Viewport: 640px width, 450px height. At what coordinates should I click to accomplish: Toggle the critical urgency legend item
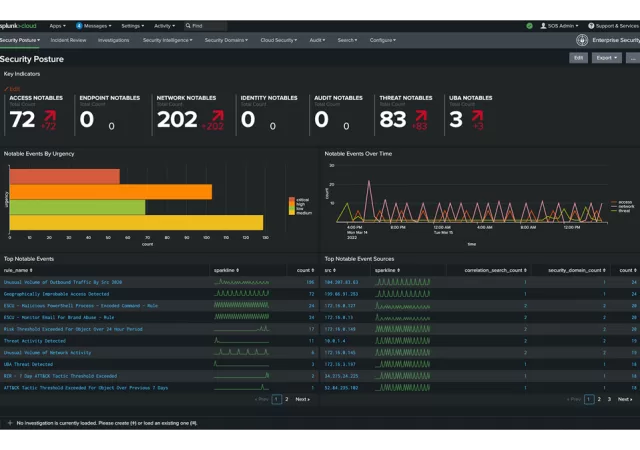pyautogui.click(x=301, y=199)
